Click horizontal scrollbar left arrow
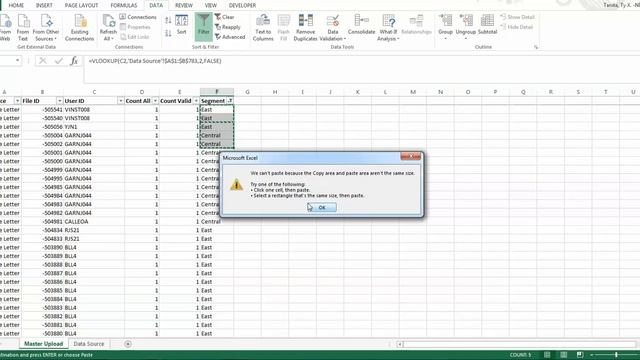Image resolution: width=640 pixels, height=360 pixels. point(400,344)
